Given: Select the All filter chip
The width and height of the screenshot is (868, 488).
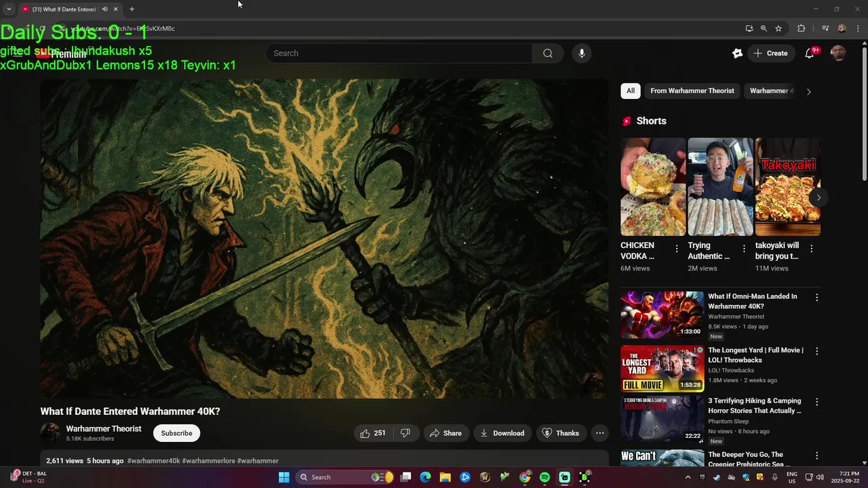Looking at the screenshot, I should (x=631, y=91).
